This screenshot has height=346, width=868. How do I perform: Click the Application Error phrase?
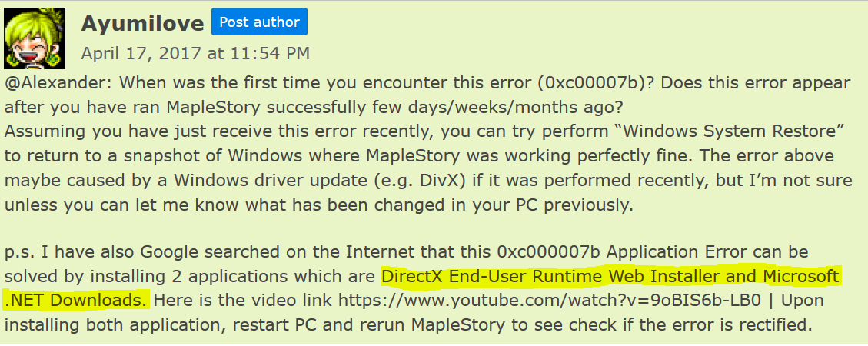coord(677,251)
